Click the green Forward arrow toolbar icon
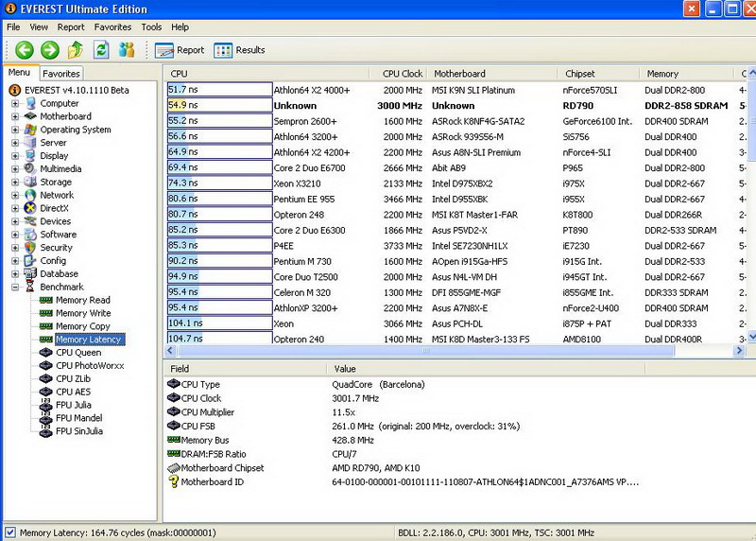756x541 pixels. coord(49,50)
